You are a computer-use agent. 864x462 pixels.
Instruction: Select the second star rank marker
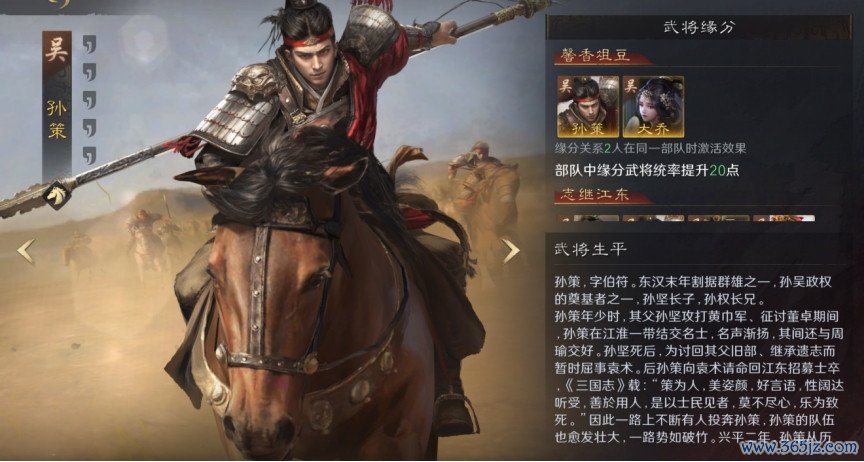[89, 72]
